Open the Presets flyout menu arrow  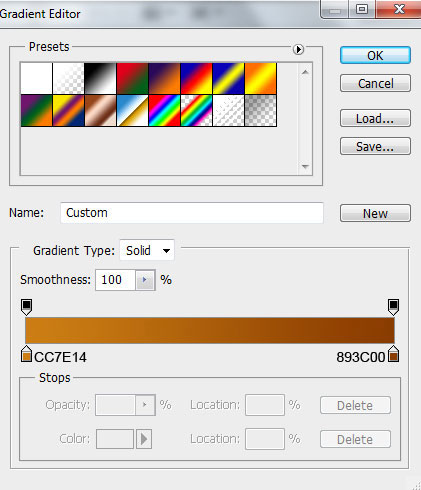pyautogui.click(x=298, y=50)
